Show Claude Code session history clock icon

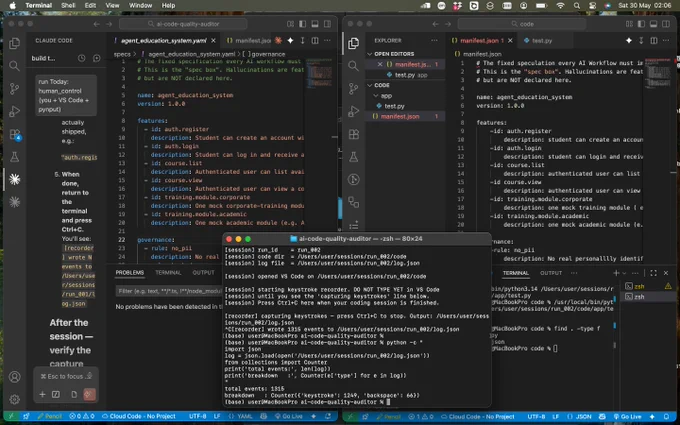pos(82,58)
